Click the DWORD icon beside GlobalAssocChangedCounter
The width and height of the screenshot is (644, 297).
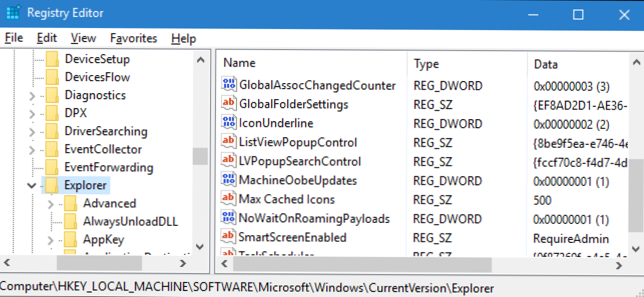(229, 85)
